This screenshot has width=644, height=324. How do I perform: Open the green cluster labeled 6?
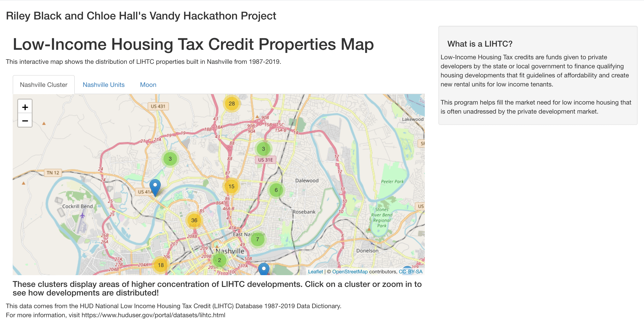coord(276,190)
